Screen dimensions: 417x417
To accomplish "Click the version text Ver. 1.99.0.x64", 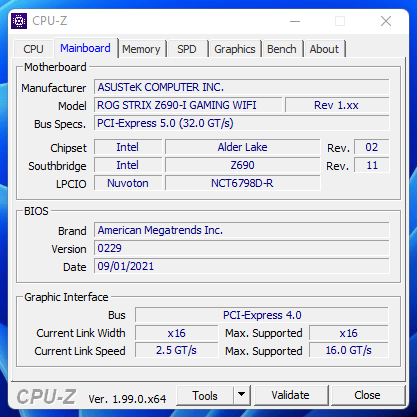I will click(127, 399).
